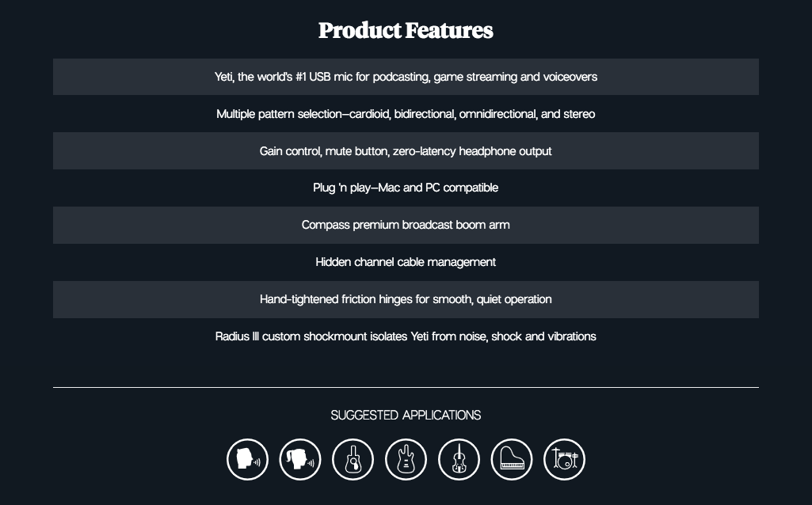Click the male voice speaking icon
The width and height of the screenshot is (812, 505).
(x=247, y=459)
